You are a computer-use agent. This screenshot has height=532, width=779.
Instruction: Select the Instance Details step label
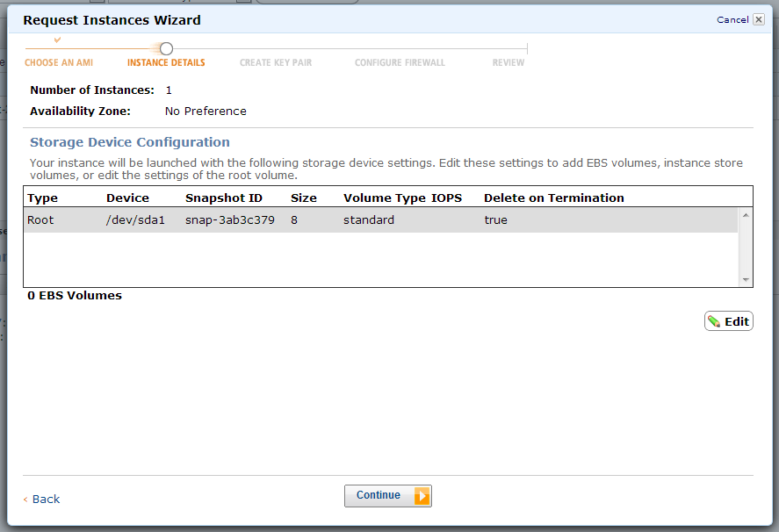click(166, 62)
